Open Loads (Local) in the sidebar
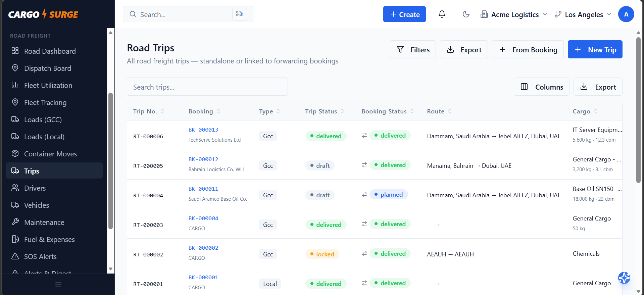Screen dimensions: 644x295 54,137
